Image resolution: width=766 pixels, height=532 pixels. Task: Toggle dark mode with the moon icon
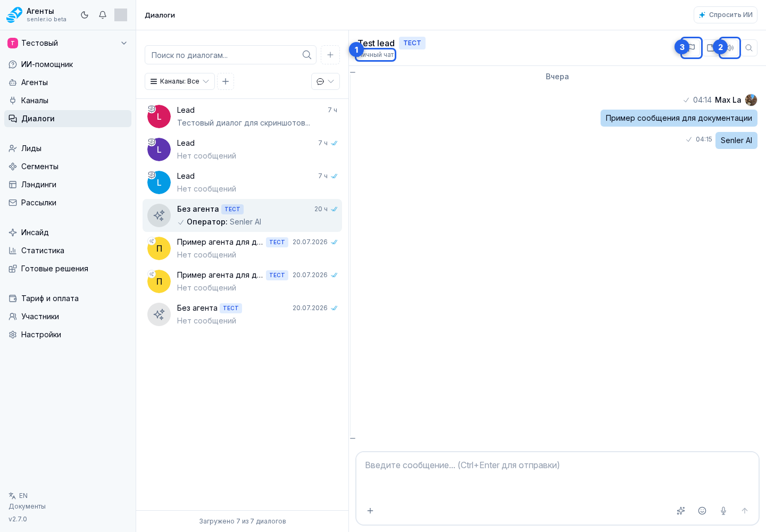tap(85, 15)
